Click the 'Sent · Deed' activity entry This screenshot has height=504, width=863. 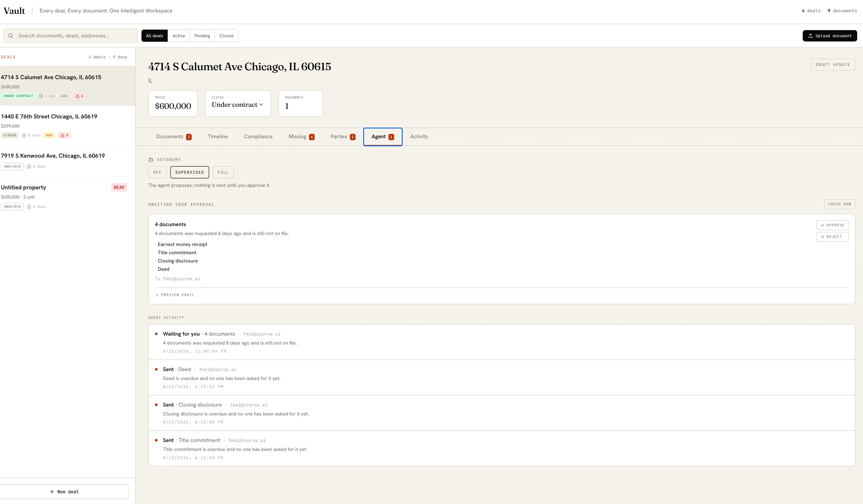click(x=501, y=378)
